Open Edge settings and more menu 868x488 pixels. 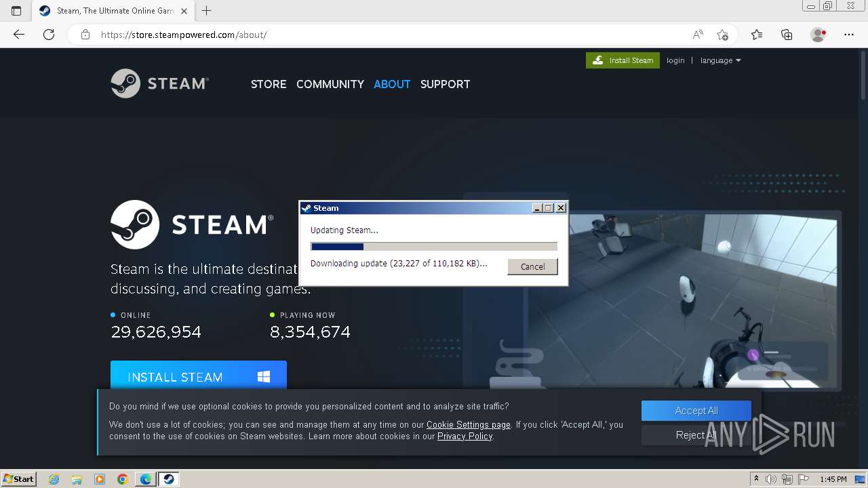coord(849,35)
